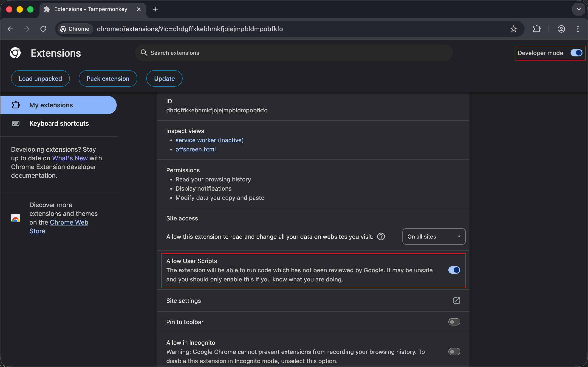Enable the Pin to toolbar toggle
Screen dimensions: 588x367
(x=454, y=322)
